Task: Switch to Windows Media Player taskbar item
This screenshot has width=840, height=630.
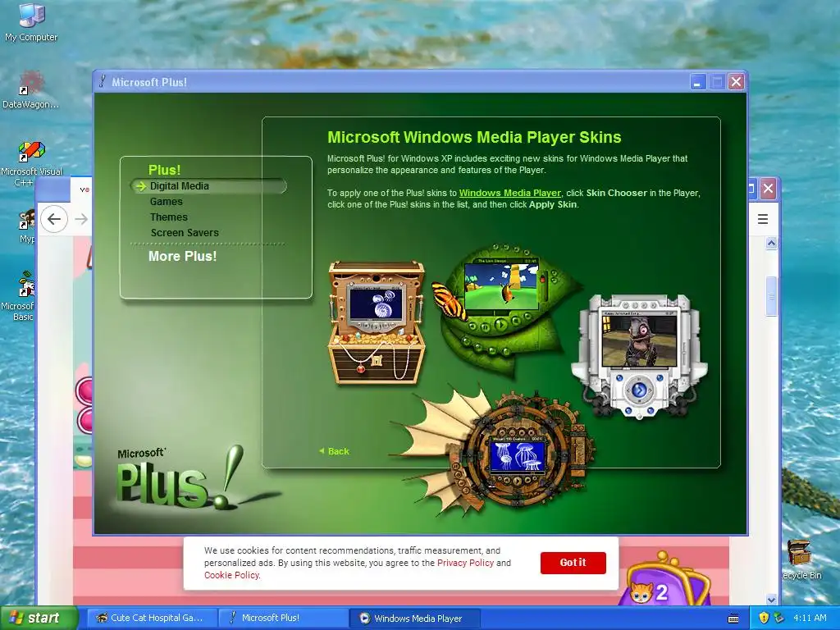Action: point(414,618)
